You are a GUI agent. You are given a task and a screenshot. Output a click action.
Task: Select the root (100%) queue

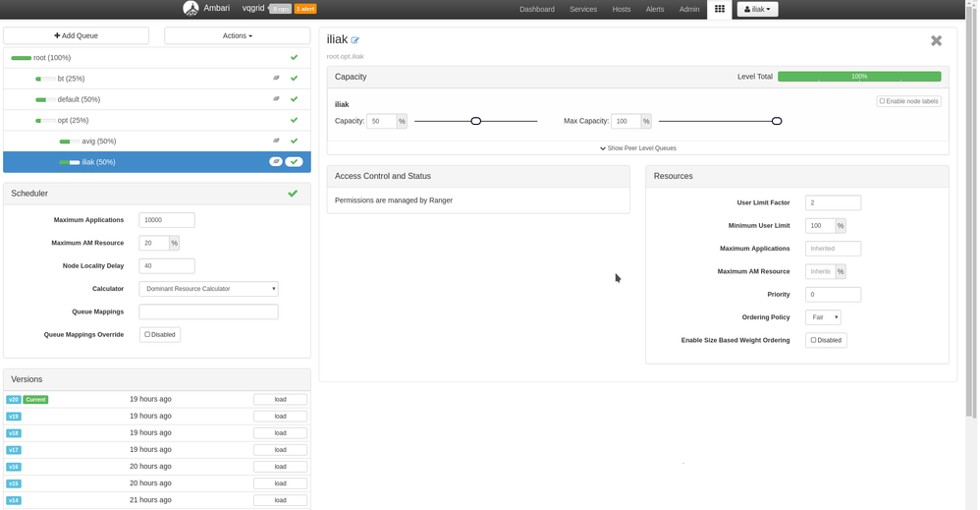click(157, 58)
